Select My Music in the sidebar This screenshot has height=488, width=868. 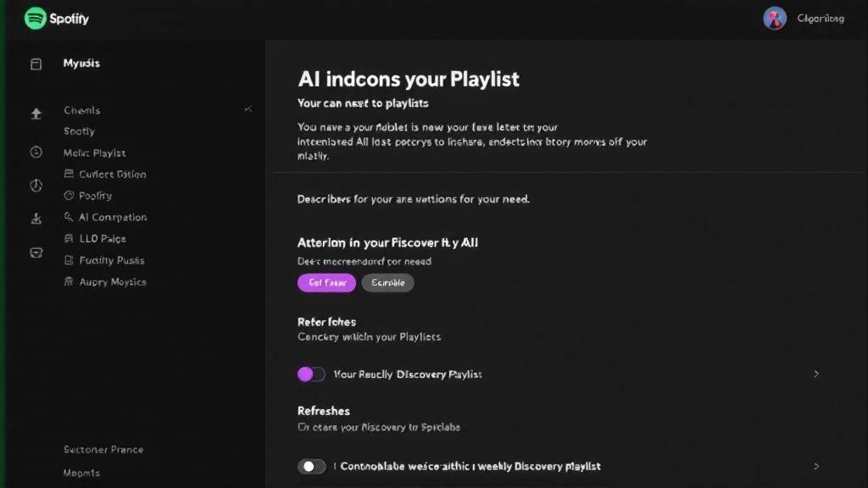tap(80, 63)
